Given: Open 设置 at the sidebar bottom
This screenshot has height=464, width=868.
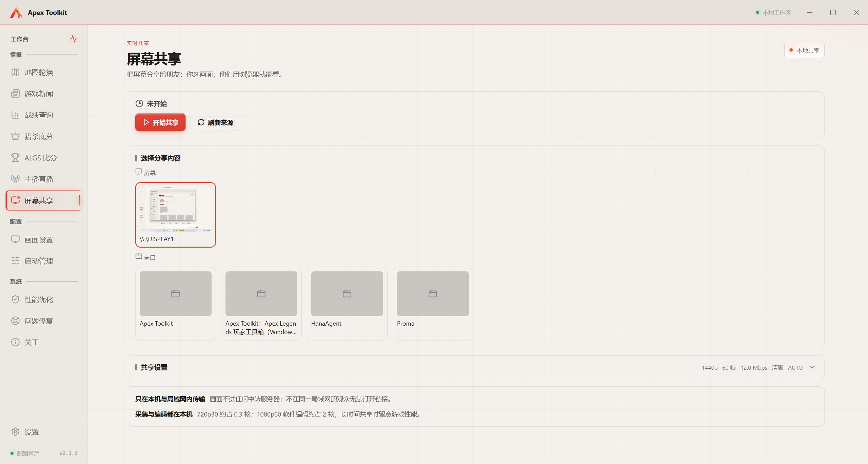Looking at the screenshot, I should 44,432.
